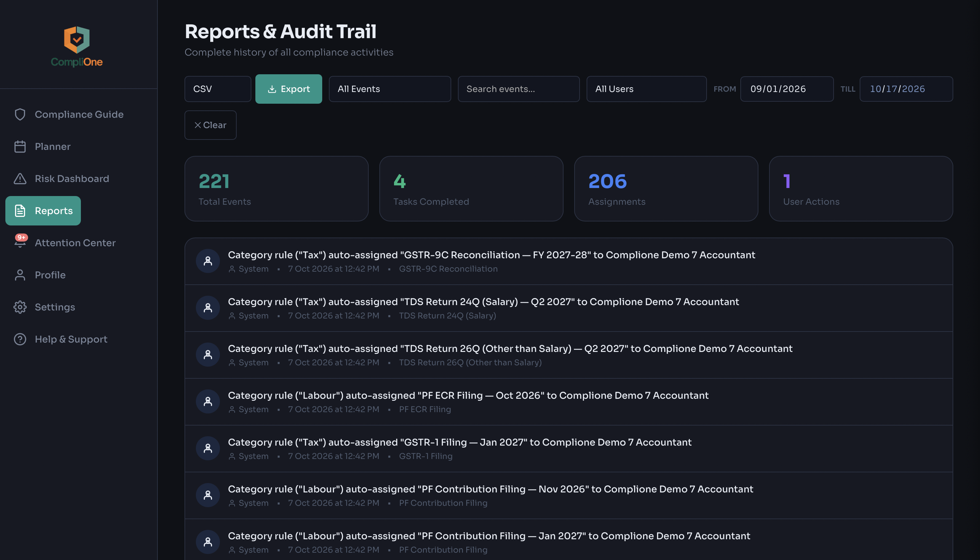Screen dimensions: 980x560
Task: Click the Compliance Guide shield icon
Action: [x=20, y=114]
